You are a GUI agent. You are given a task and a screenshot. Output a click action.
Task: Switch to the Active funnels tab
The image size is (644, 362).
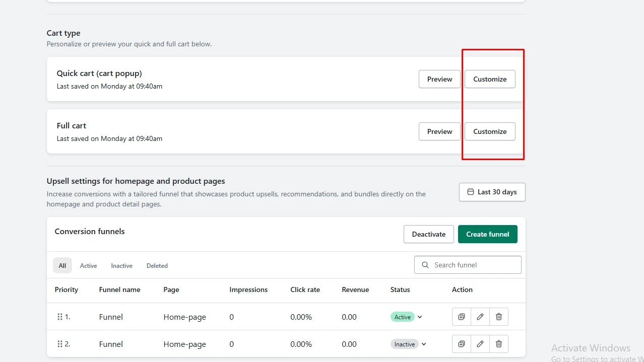click(88, 265)
